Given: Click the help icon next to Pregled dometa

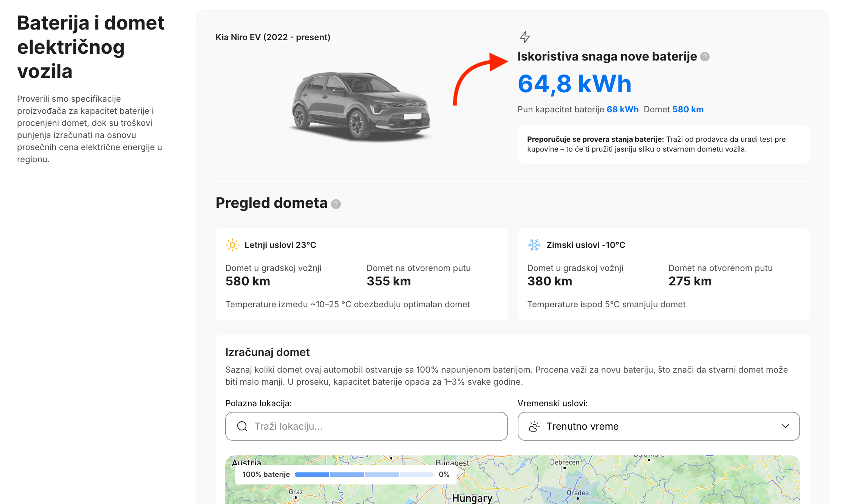Looking at the screenshot, I should coord(336,204).
